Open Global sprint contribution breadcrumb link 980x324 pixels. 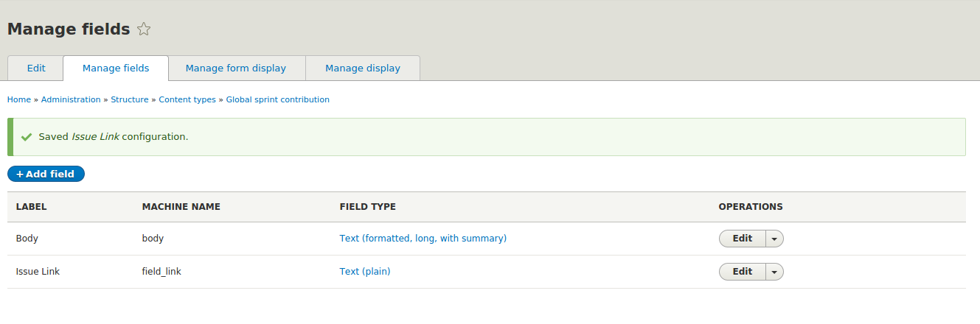tap(277, 99)
